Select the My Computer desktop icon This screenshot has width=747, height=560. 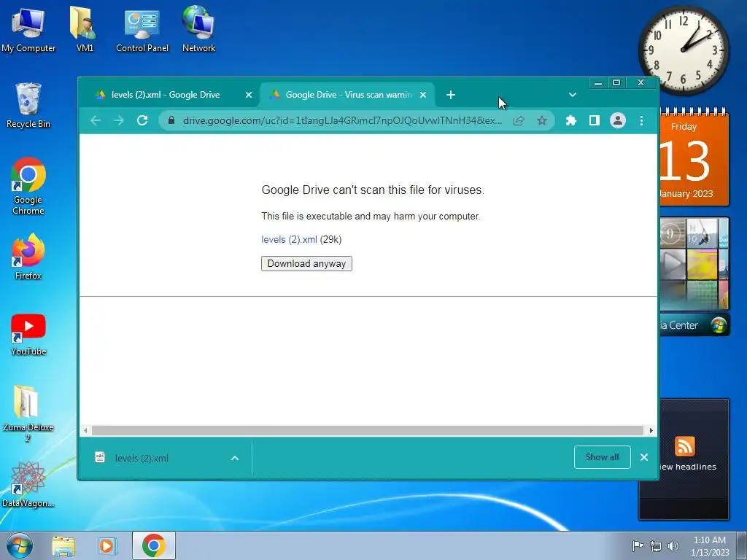pos(28,29)
